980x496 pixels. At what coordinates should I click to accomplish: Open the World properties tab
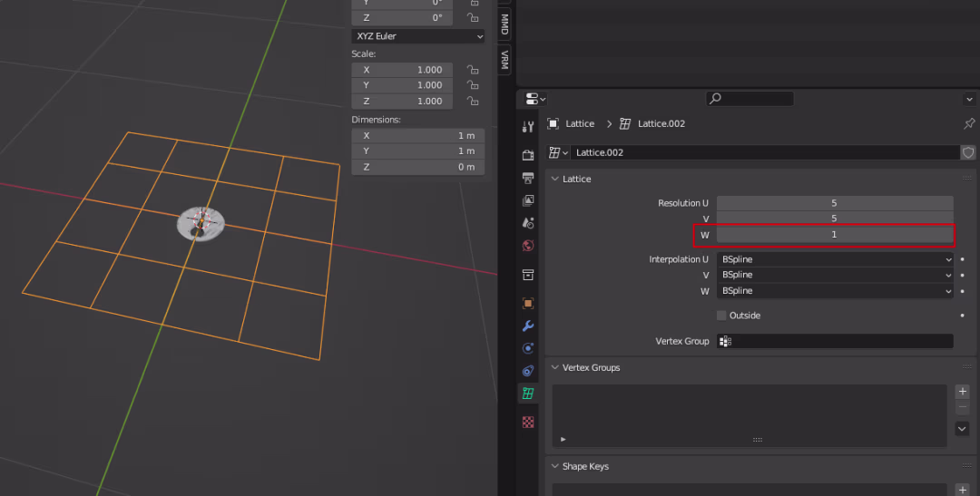pyautogui.click(x=528, y=246)
